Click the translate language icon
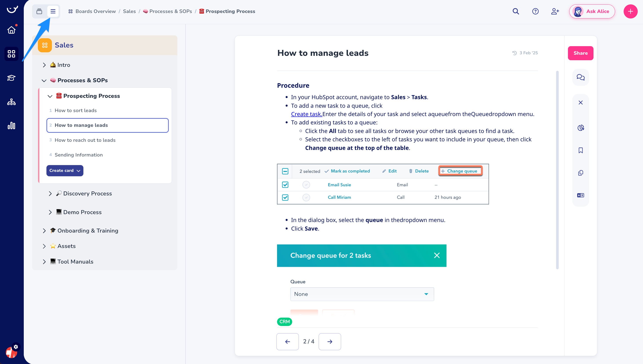 581,195
